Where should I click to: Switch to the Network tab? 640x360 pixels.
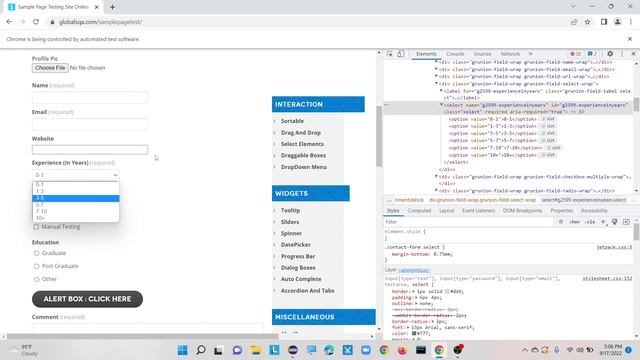[510, 54]
